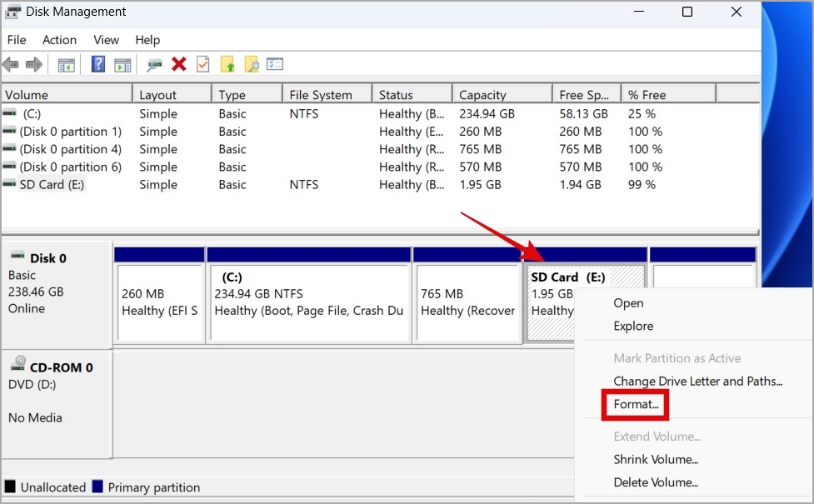814x504 pixels.
Task: Click the Disk Management title bar icon
Action: [x=12, y=12]
